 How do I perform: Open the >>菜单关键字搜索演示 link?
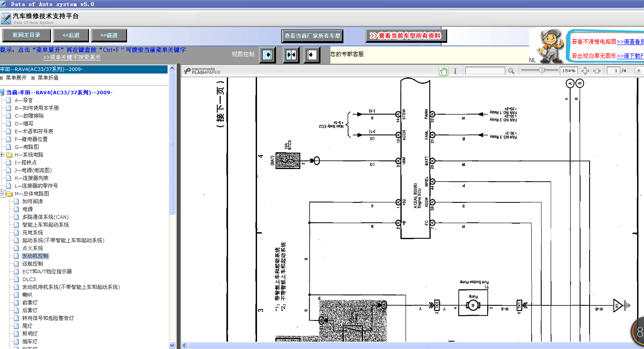[72, 57]
